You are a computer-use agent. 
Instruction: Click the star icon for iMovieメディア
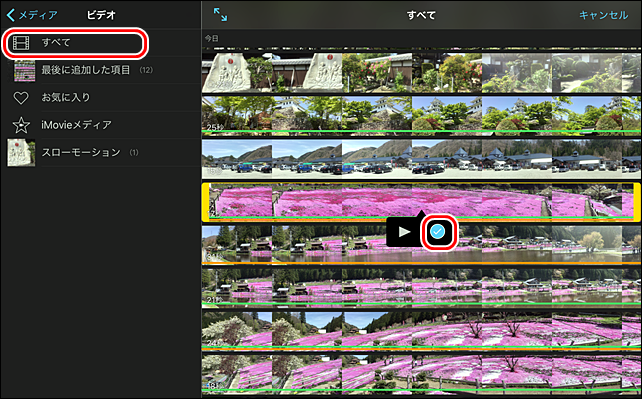21,125
